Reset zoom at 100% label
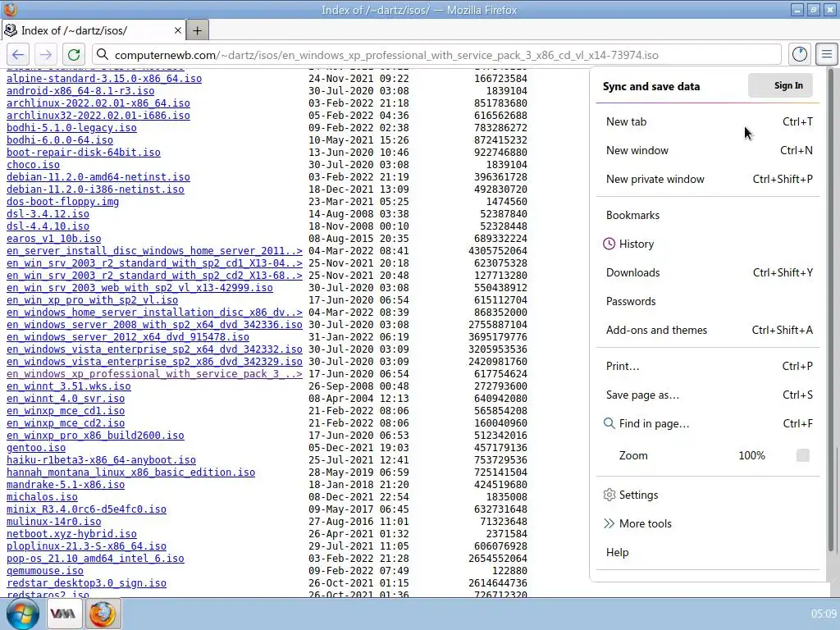Screen dimensions: 840x630 point(751,455)
